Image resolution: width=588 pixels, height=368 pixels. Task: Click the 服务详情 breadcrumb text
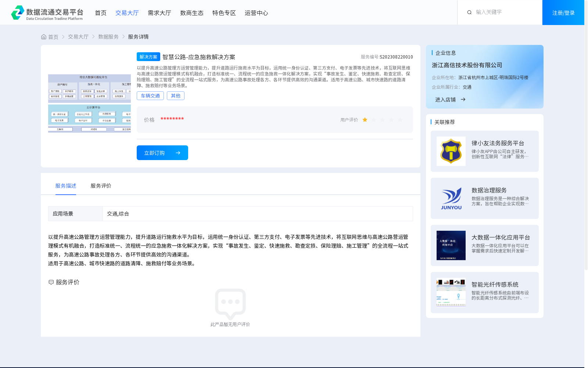click(138, 37)
